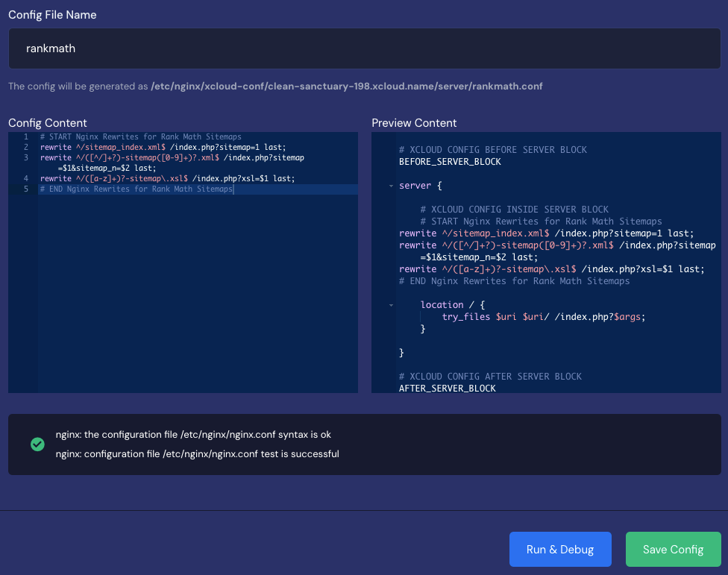Focus the Config File Name input with rankmath
The height and width of the screenshot is (575, 728).
[x=365, y=48]
